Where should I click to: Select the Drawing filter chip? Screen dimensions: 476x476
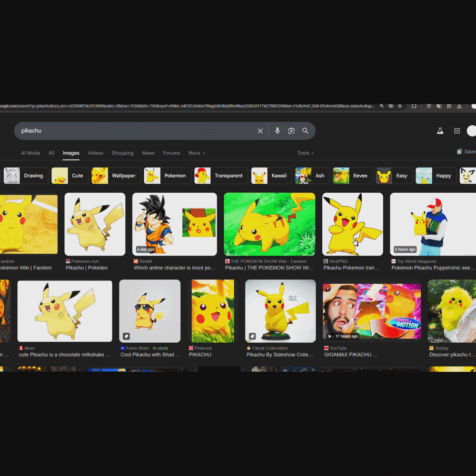(26, 176)
